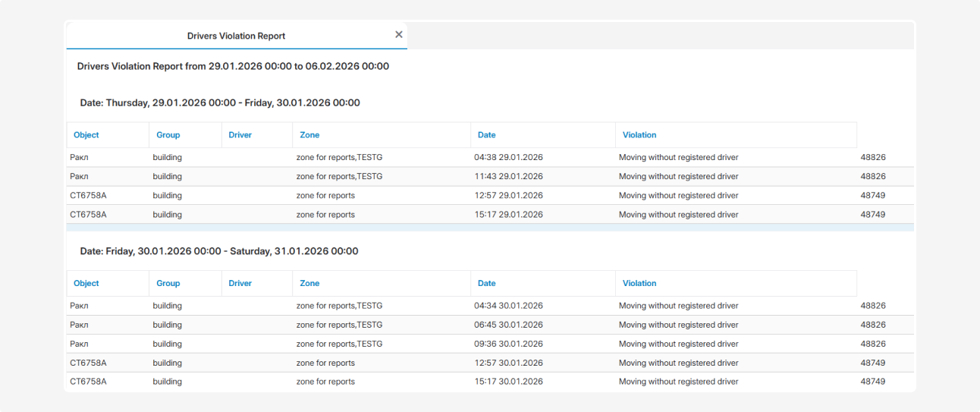
Task: Click Driver header in the Friday 30.01 table
Action: pyautogui.click(x=240, y=283)
